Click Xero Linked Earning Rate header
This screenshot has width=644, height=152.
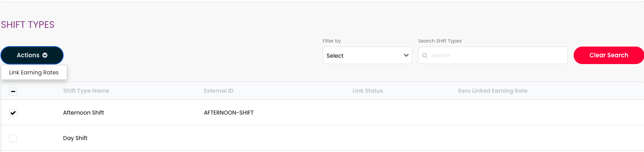tap(493, 91)
